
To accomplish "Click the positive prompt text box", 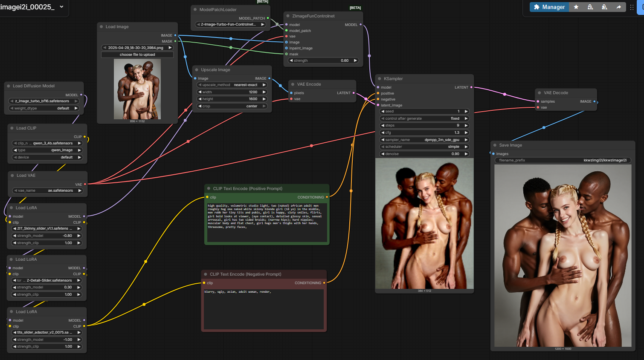I will pos(267,222).
